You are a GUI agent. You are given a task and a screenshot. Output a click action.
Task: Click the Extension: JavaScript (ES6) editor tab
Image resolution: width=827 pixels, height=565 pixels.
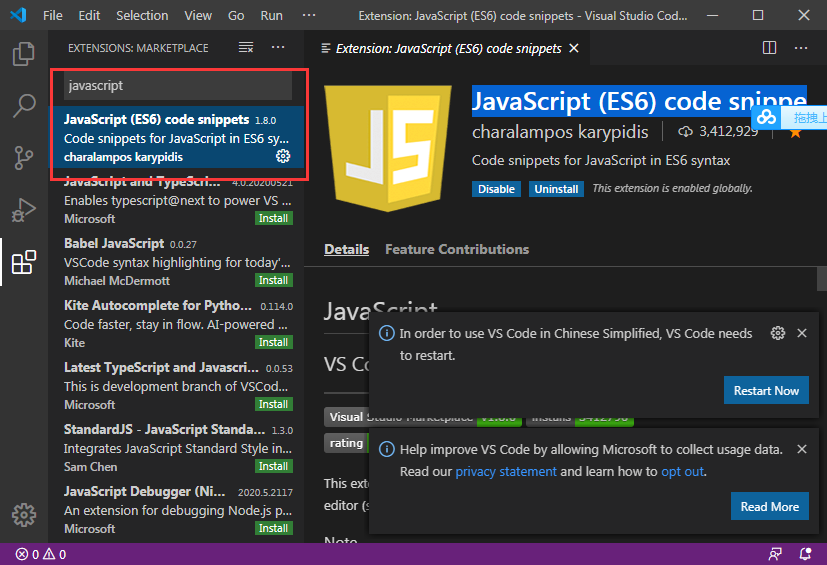point(448,49)
